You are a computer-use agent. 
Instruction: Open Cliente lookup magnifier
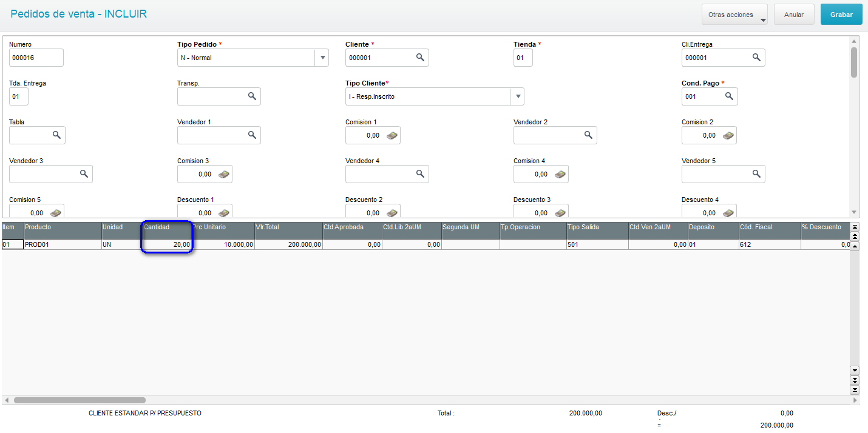pyautogui.click(x=419, y=57)
